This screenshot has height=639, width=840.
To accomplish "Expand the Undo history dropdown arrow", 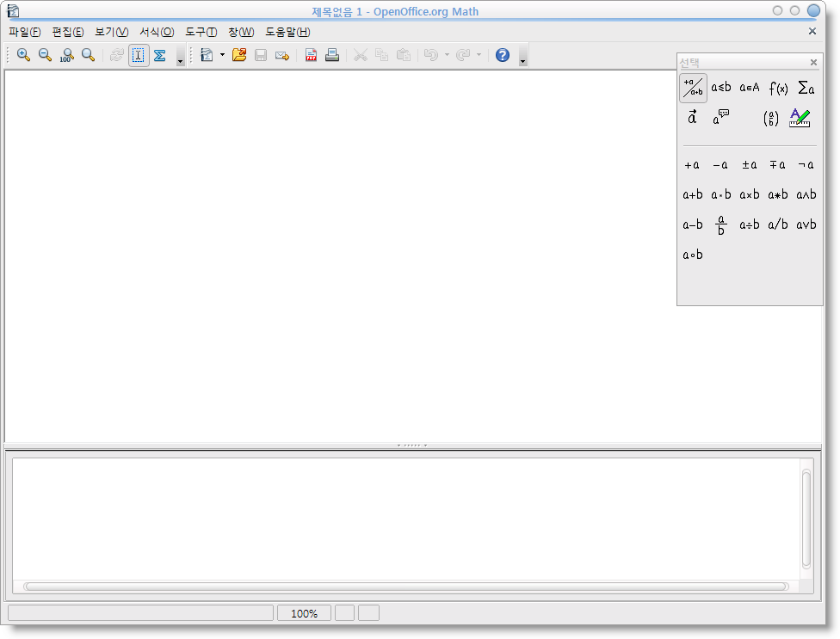I will (447, 55).
